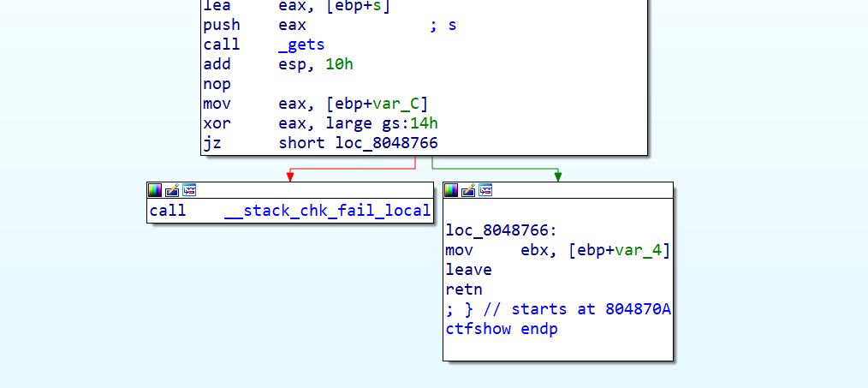
Task: Click the leave instruction
Action: tap(468, 270)
